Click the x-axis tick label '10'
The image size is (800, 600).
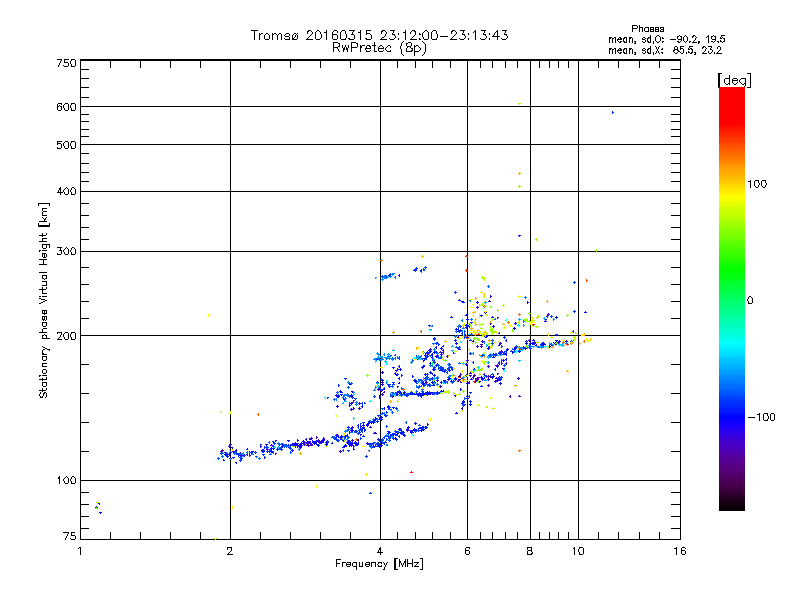pyautogui.click(x=578, y=552)
